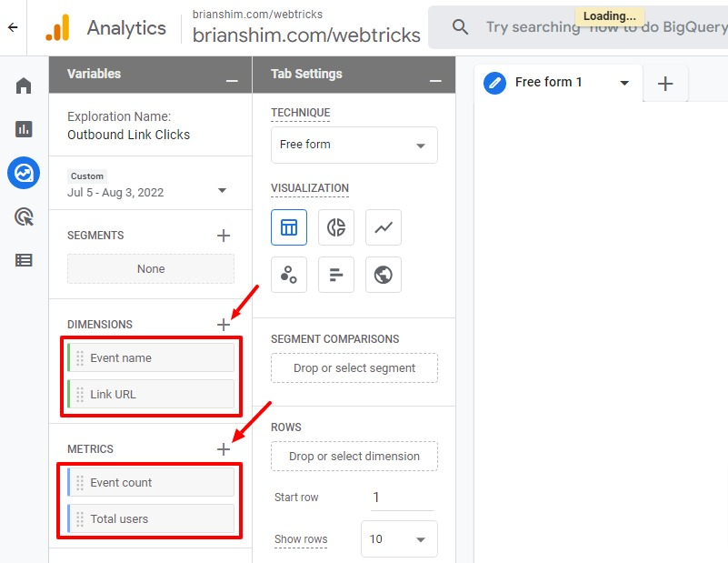Open Configure from left sidebar
Viewport: 728px width, 563px height.
pyautogui.click(x=24, y=260)
